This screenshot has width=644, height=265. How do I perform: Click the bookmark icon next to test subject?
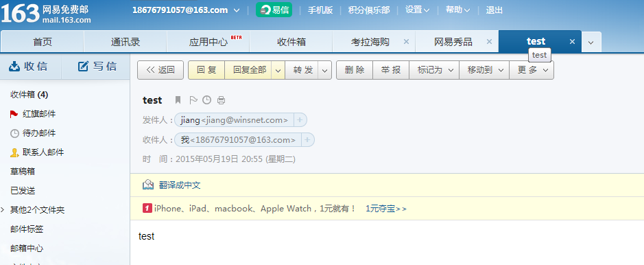tap(178, 100)
